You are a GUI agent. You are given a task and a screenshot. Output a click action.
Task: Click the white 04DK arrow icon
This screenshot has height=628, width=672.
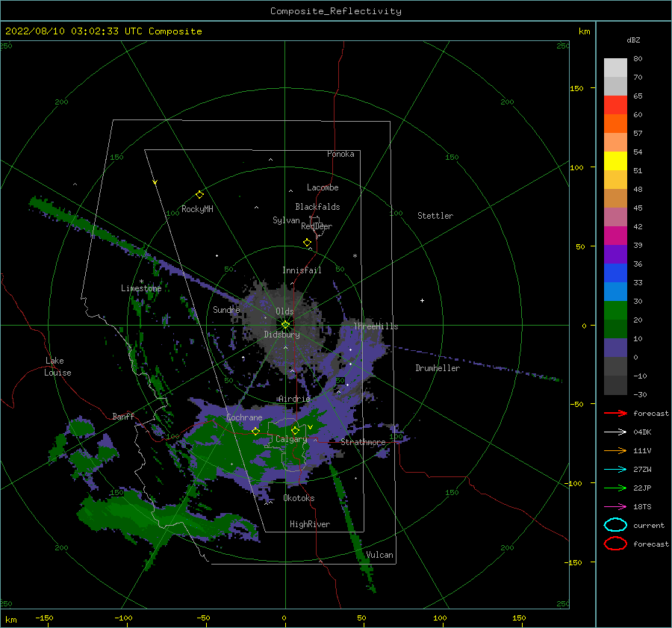(x=615, y=432)
